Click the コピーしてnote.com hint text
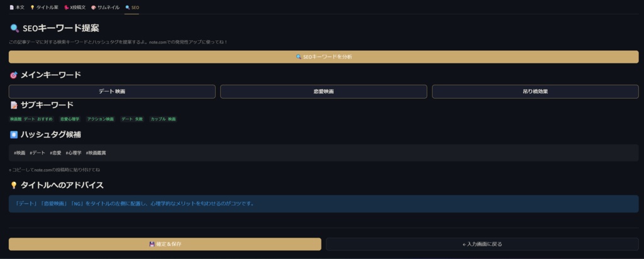 [55, 170]
